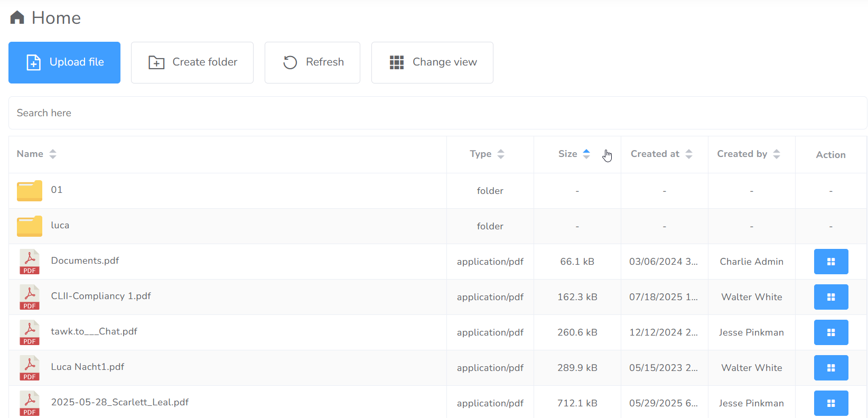Viewport: 868px width, 418px height.
Task: Click the PDF icon for tawk.to___Chat.pdf
Action: pyautogui.click(x=29, y=332)
